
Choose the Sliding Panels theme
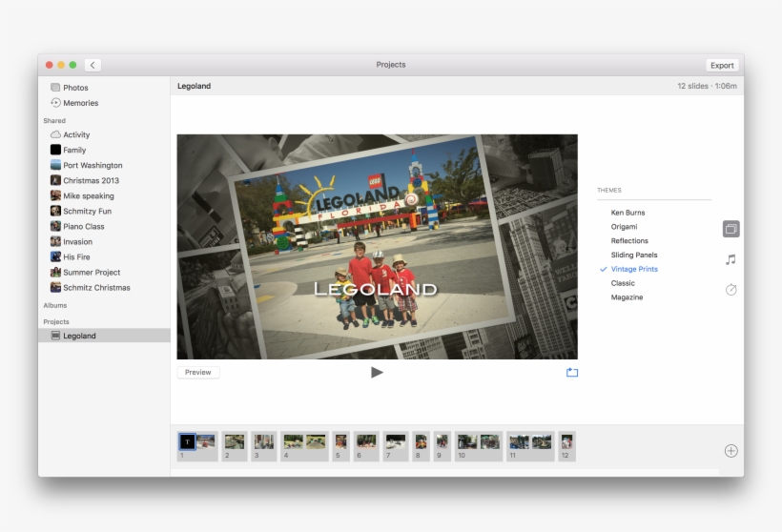634,255
